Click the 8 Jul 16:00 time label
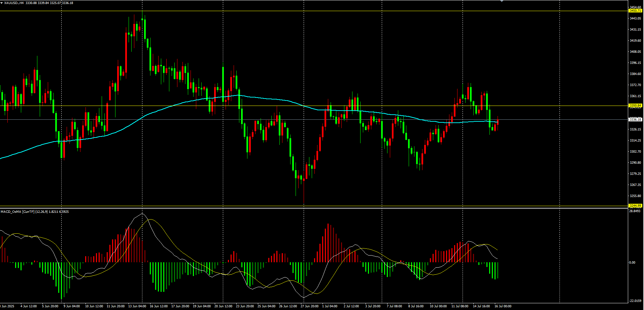 (x=416, y=306)
